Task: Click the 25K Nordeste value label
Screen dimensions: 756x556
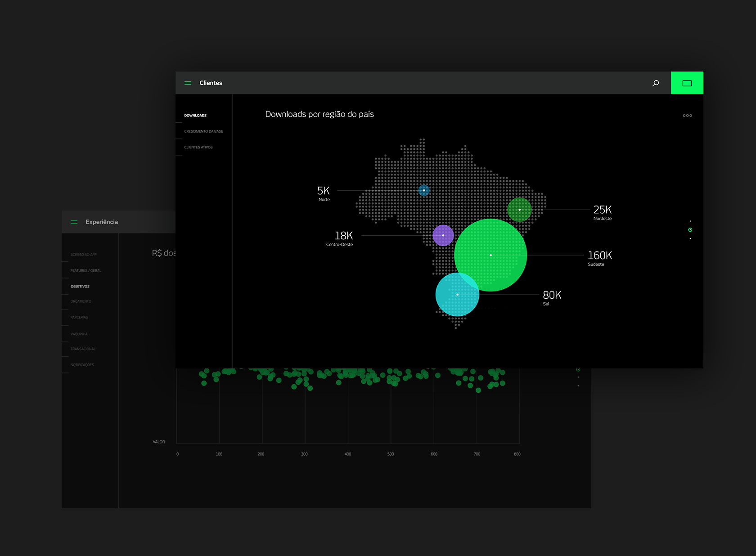Action: 603,212
